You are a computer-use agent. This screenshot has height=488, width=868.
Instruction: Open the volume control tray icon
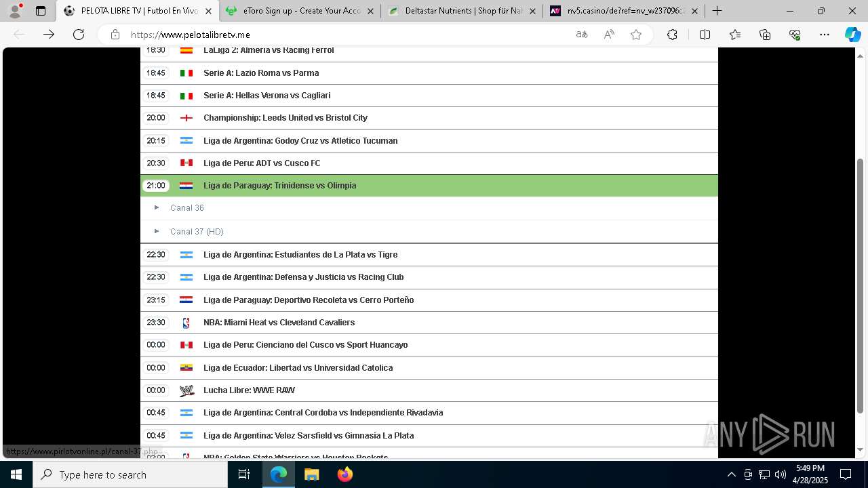(780, 474)
